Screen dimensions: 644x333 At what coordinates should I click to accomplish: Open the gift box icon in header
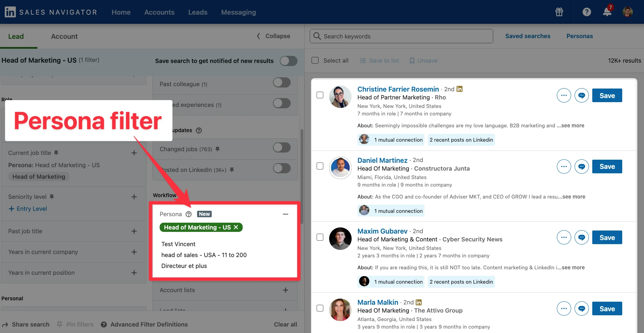click(559, 12)
